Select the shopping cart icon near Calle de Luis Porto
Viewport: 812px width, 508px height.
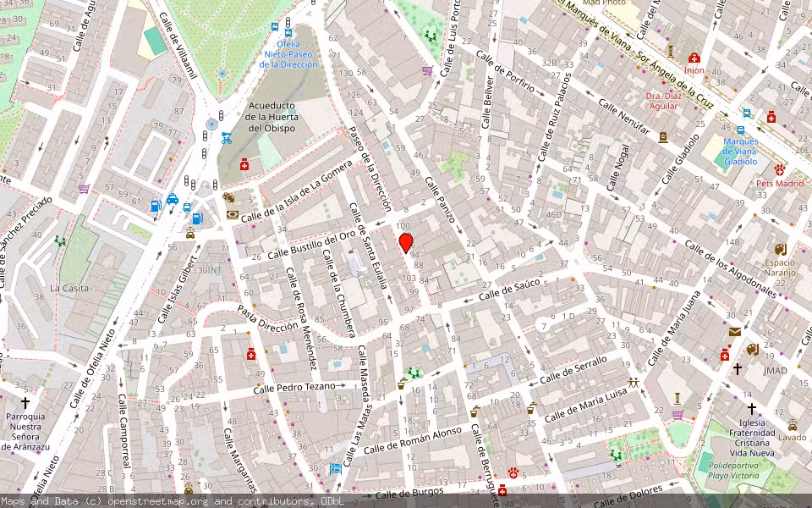426,70
